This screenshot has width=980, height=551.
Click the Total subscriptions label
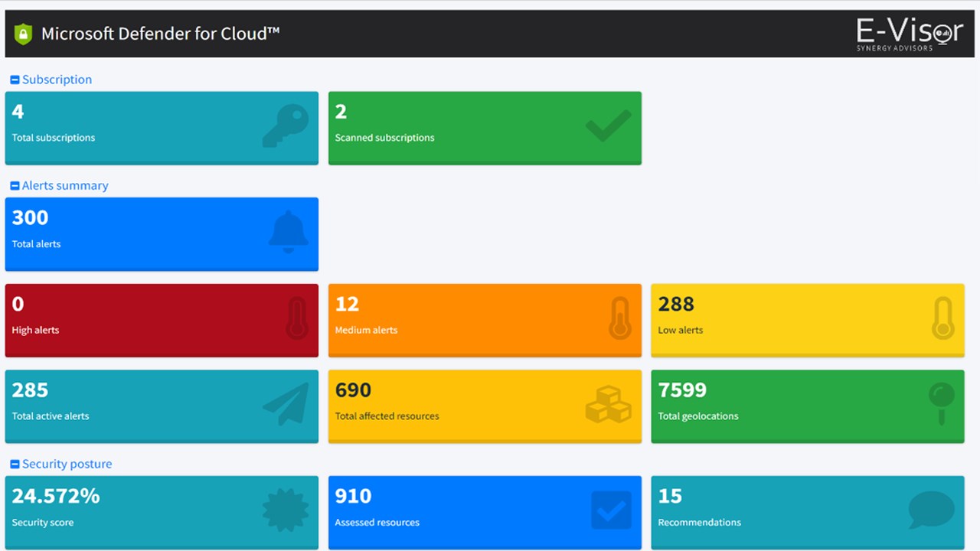pos(54,138)
